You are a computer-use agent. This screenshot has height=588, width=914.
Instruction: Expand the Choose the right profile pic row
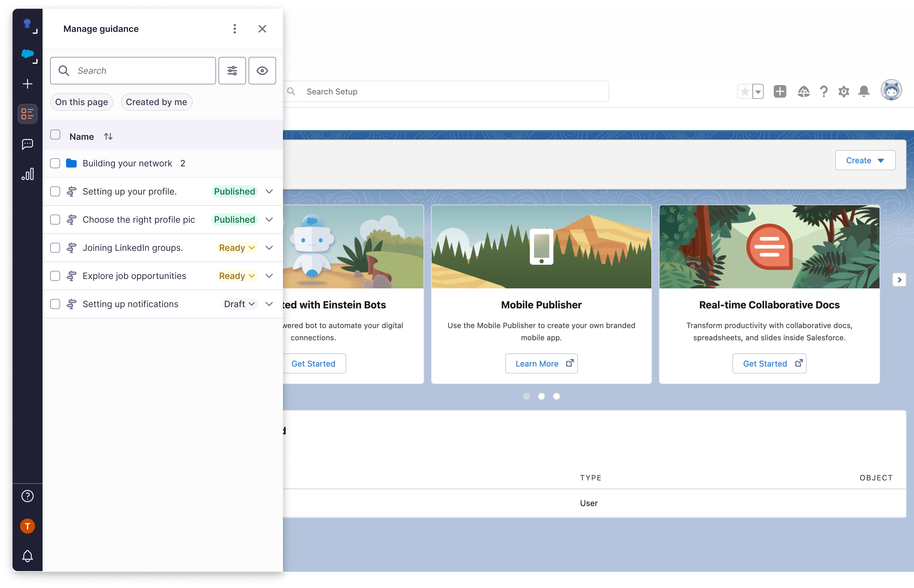269,220
